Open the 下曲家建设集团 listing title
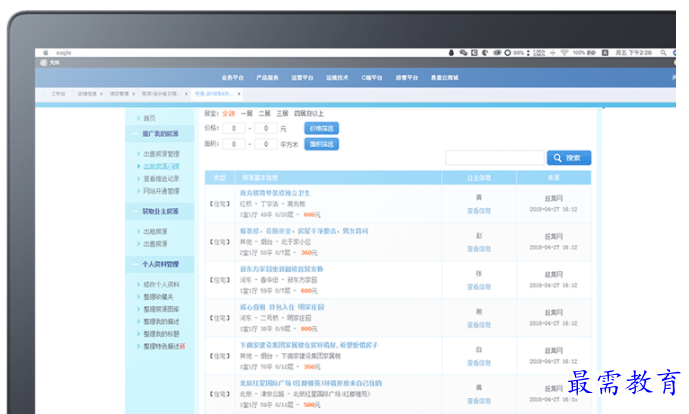689x414 pixels. pos(309,345)
